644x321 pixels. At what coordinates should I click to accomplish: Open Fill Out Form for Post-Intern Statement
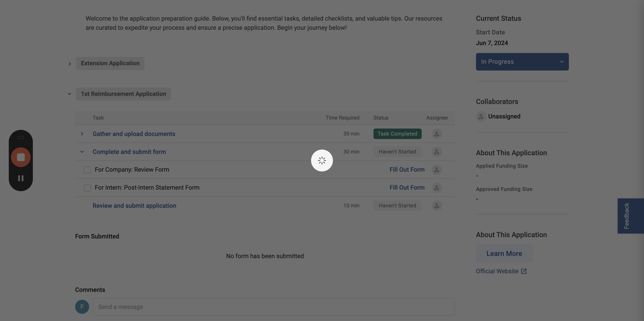tap(407, 188)
